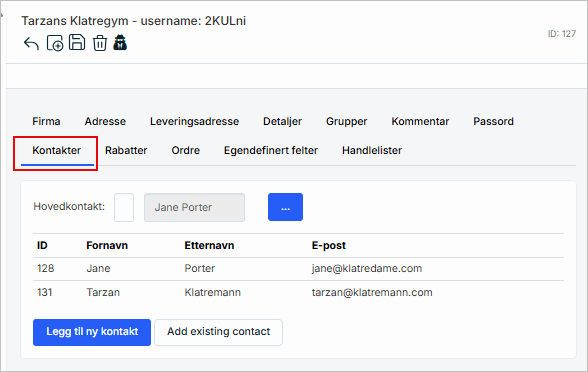Switch to the Passord tab
The image size is (588, 372).
point(494,122)
